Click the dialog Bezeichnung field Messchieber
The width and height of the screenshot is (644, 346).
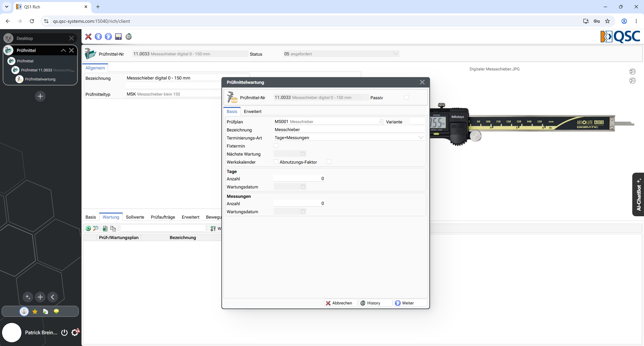pos(349,130)
